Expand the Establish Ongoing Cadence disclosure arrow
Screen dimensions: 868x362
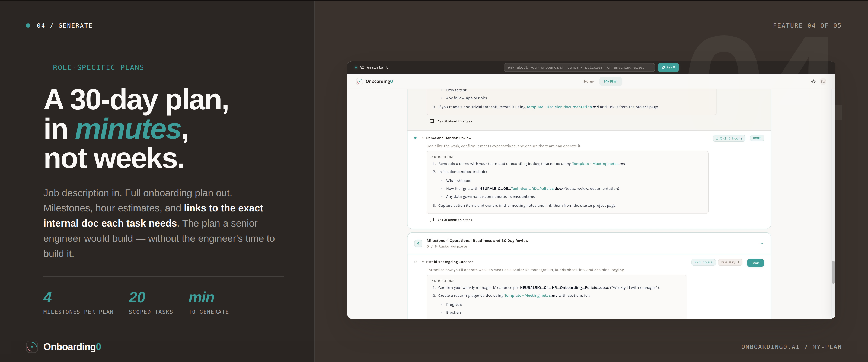point(423,262)
